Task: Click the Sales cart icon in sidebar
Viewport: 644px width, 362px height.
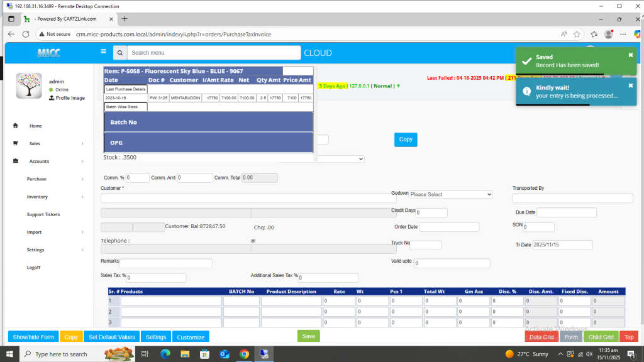Action: [15, 143]
